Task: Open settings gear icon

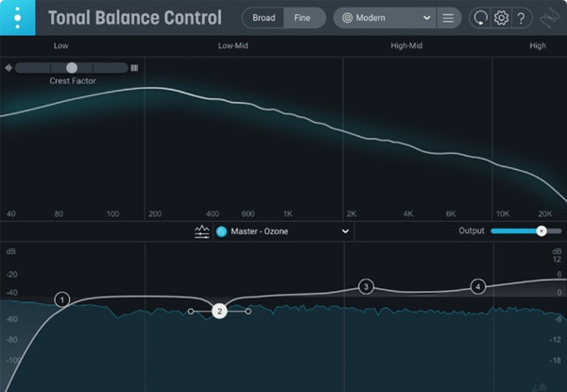Action: click(501, 18)
